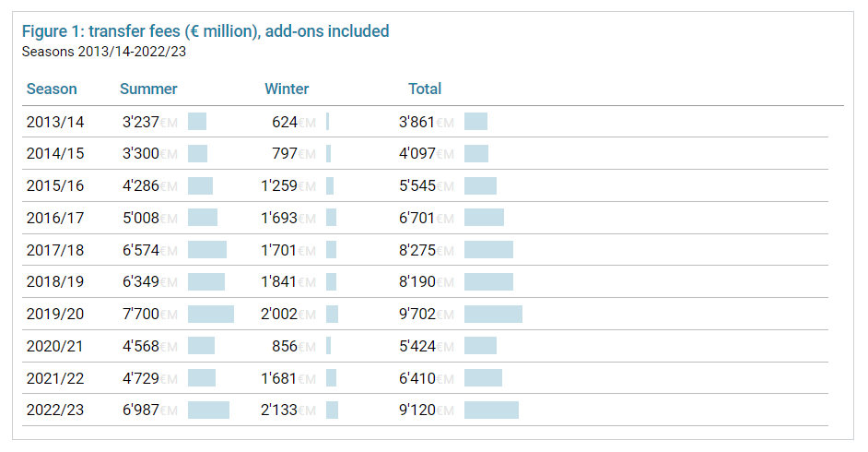This screenshot has height=452, width=868.
Task: Click the Season column header
Action: (x=52, y=89)
